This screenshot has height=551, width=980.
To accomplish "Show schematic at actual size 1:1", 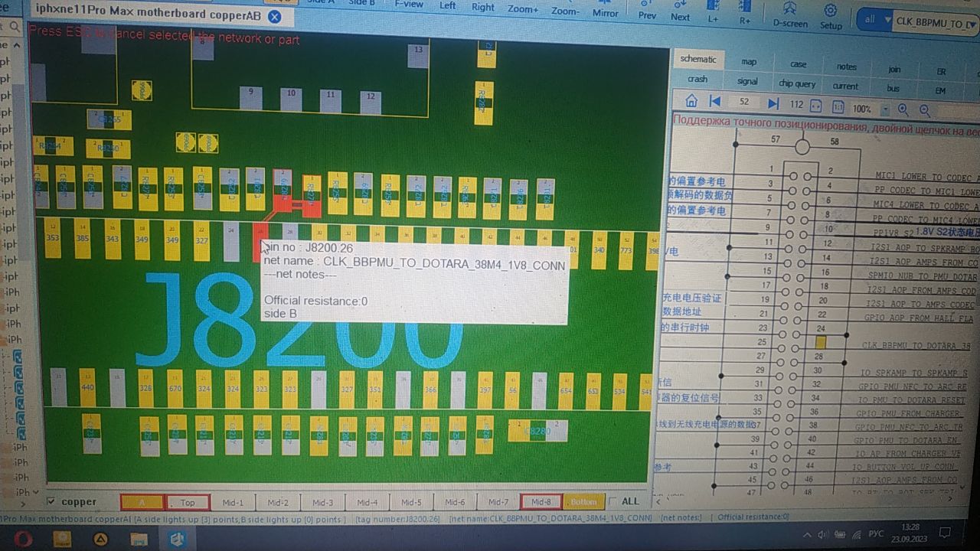I will [x=838, y=106].
